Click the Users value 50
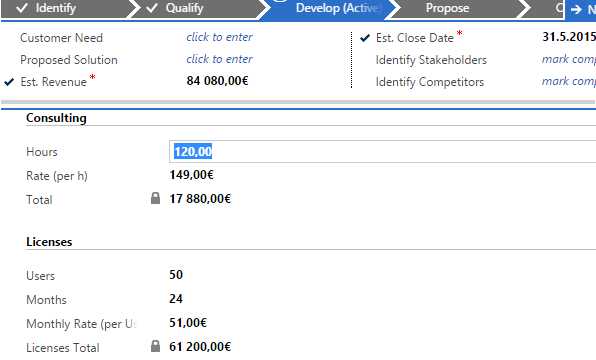Image resolution: width=596 pixels, height=360 pixels. point(176,275)
